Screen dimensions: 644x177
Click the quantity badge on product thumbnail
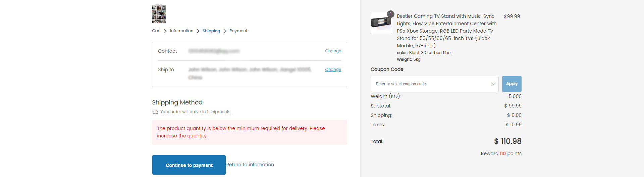coord(390,14)
